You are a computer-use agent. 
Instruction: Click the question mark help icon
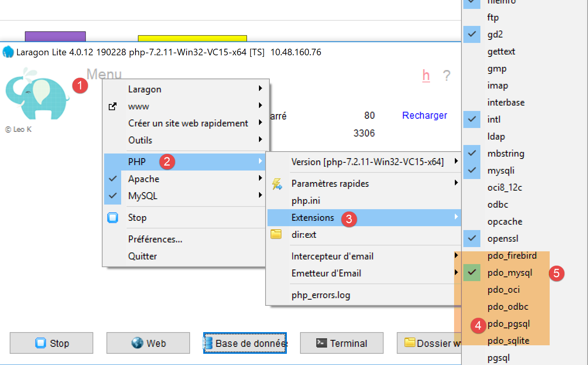[x=446, y=75]
